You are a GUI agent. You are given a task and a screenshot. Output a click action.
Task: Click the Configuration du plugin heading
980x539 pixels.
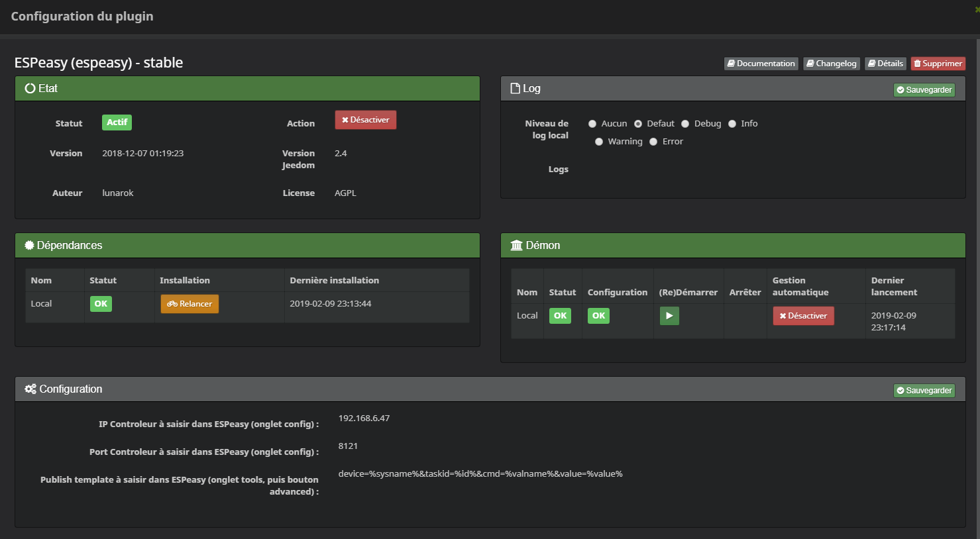tap(82, 17)
